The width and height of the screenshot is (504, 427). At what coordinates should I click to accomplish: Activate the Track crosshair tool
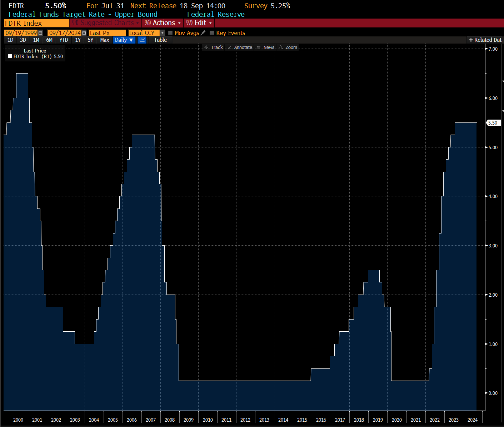point(213,47)
